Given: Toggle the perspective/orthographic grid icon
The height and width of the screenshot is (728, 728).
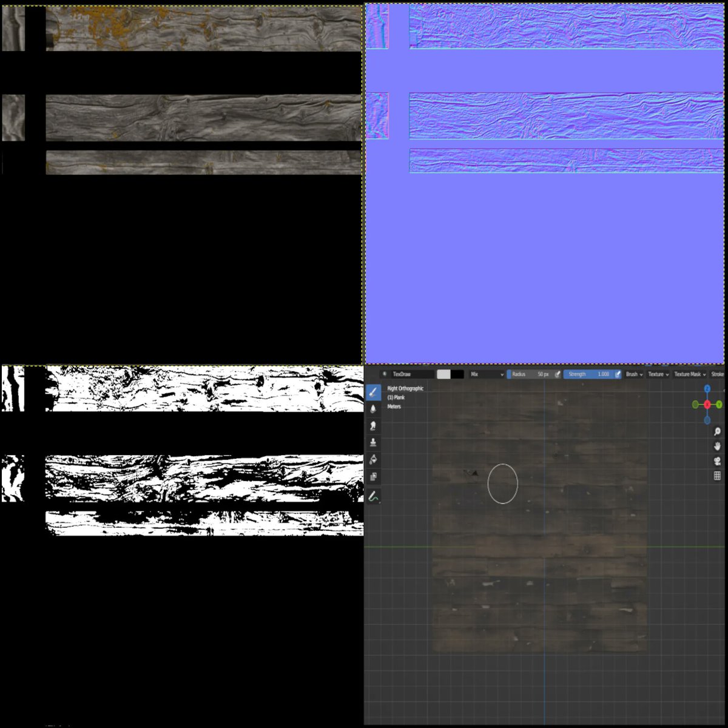Looking at the screenshot, I should tap(717, 476).
